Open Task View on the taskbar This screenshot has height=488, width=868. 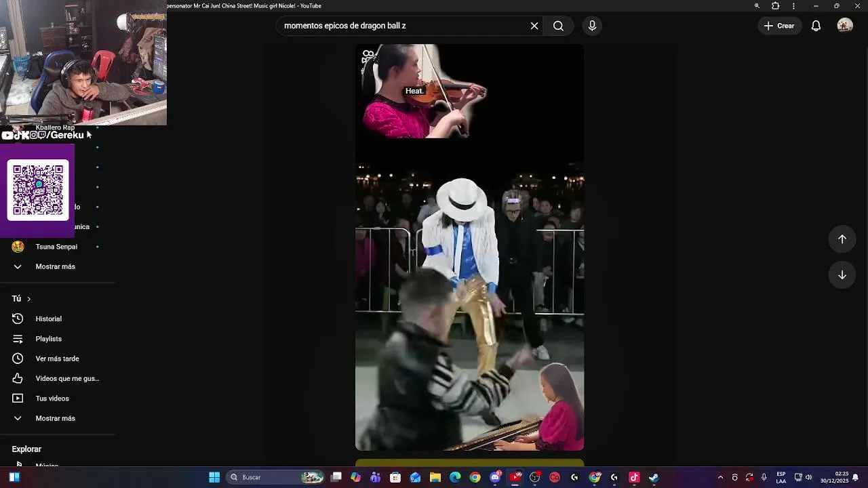coord(336,477)
